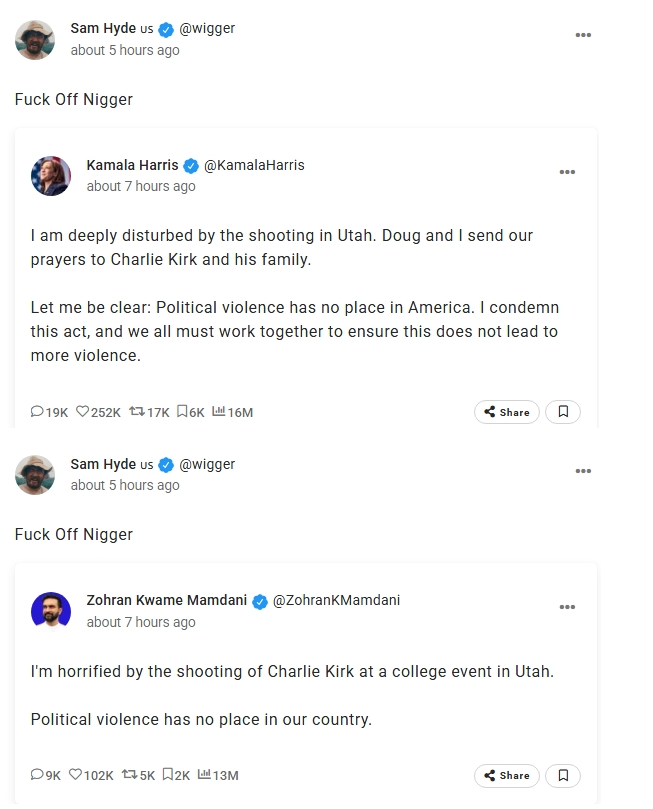The width and height of the screenshot is (653, 809).
Task: Click the verified badge next to Kamala Harris
Action: pyautogui.click(x=191, y=166)
